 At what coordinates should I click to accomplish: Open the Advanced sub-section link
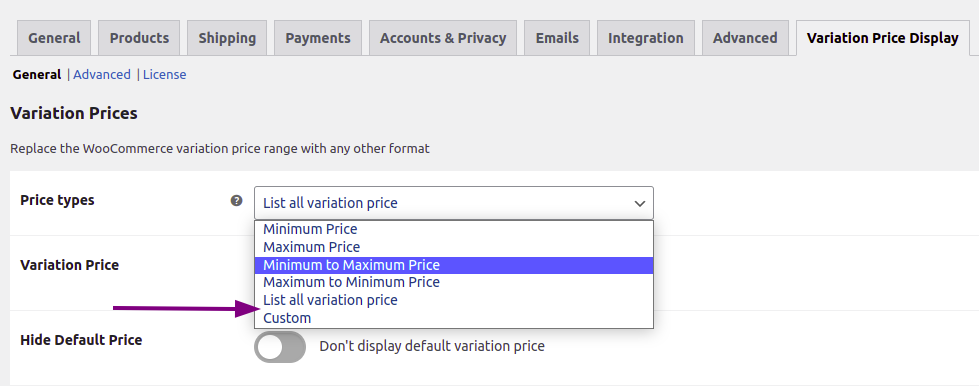click(102, 74)
